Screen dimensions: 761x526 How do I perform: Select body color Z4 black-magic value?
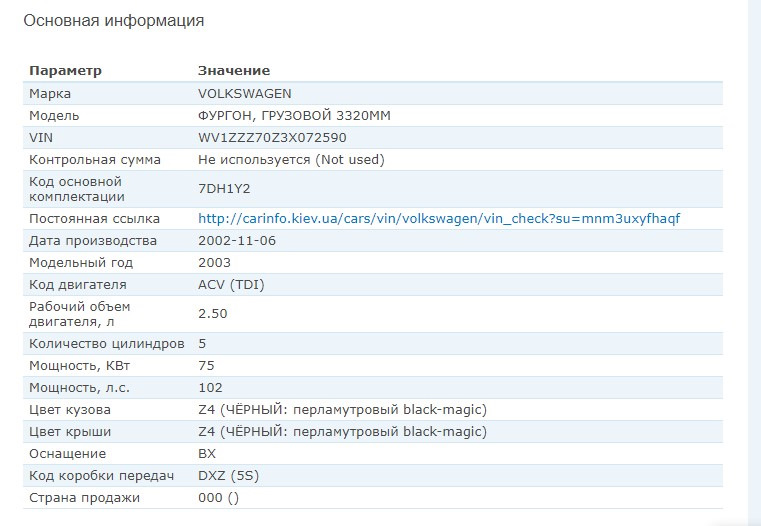coord(342,410)
